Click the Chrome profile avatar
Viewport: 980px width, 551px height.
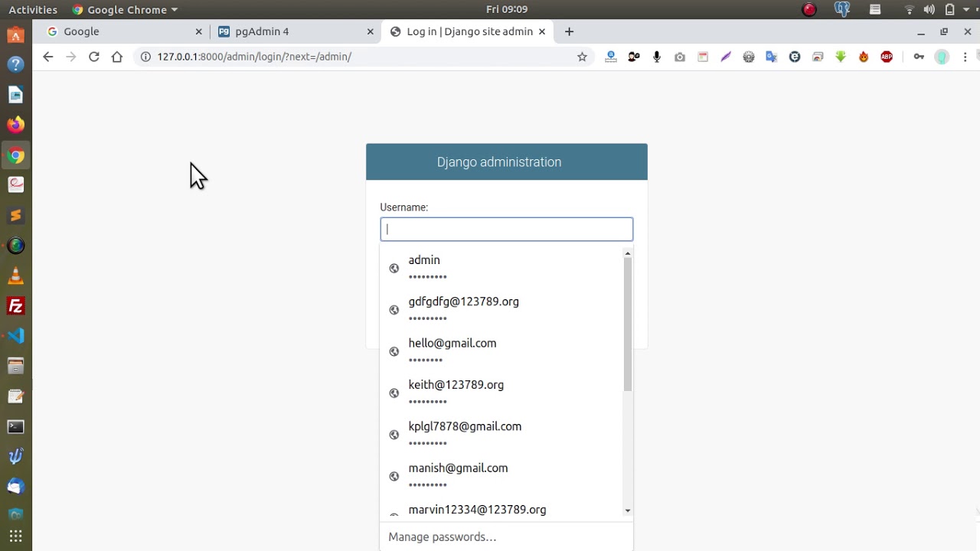942,57
